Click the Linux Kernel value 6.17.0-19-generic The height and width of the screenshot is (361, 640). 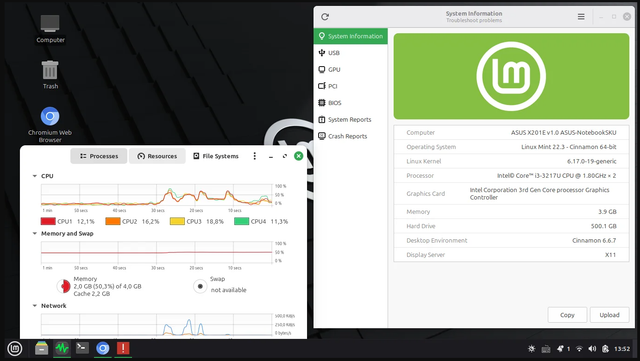pos(592,161)
